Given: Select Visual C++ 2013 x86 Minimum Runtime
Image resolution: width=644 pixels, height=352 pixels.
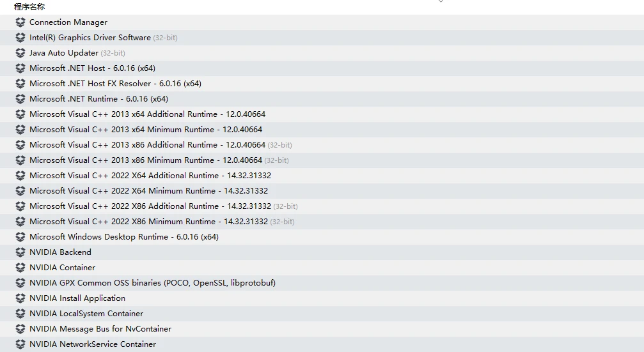Looking at the screenshot, I should (322, 160).
